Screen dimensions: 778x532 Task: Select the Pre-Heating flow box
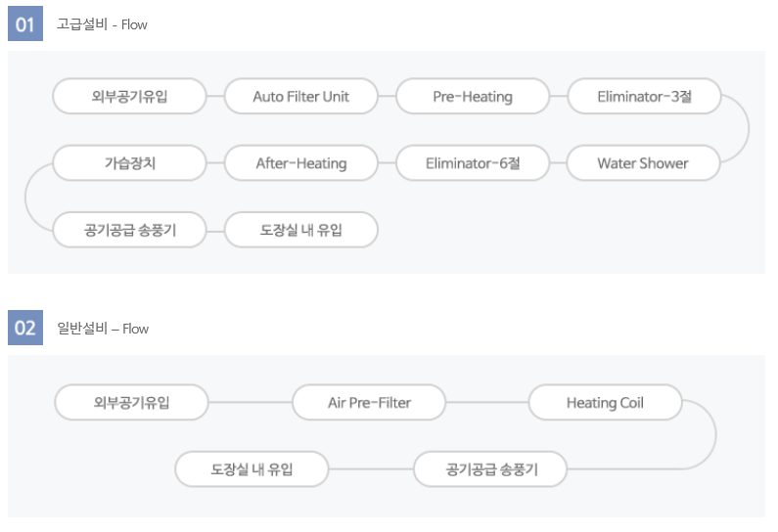[473, 96]
